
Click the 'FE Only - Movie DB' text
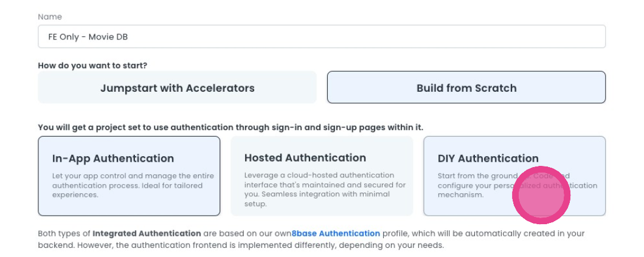(88, 37)
